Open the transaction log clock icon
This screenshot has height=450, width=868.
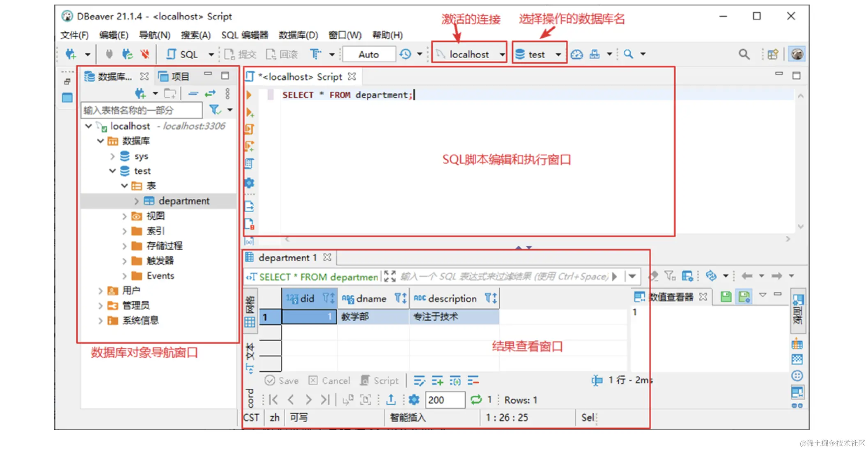(405, 54)
